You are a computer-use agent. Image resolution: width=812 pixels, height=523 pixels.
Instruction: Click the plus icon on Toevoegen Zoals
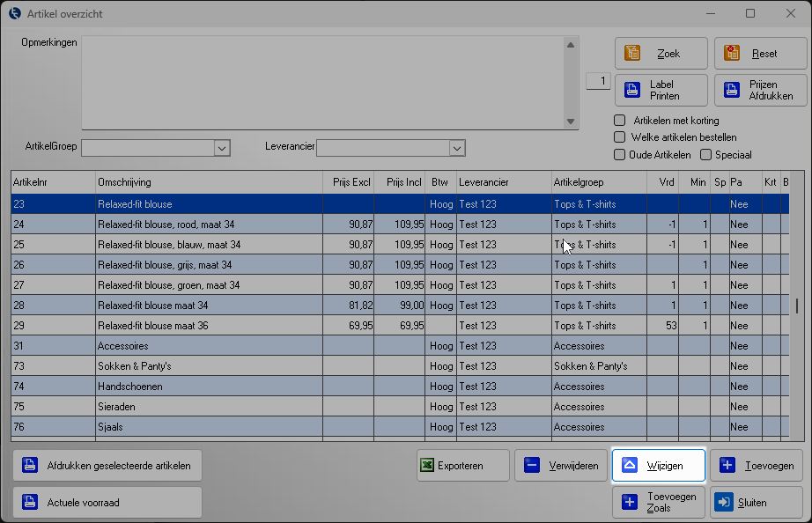pos(630,502)
